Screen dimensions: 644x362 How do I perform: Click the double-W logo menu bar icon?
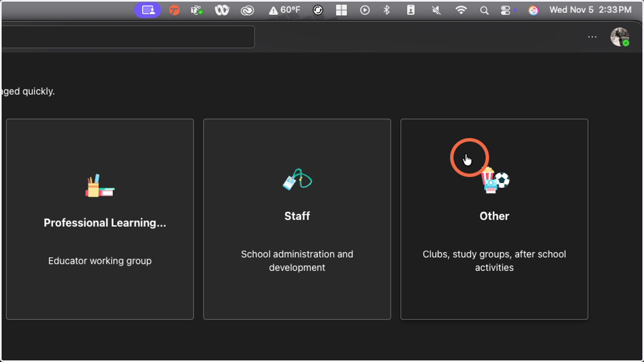point(222,10)
